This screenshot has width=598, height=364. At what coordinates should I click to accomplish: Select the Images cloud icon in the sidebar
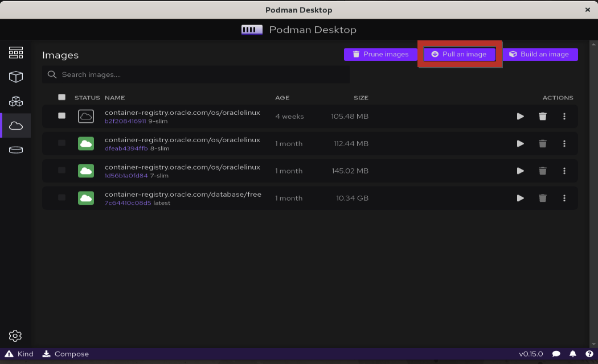click(x=15, y=126)
